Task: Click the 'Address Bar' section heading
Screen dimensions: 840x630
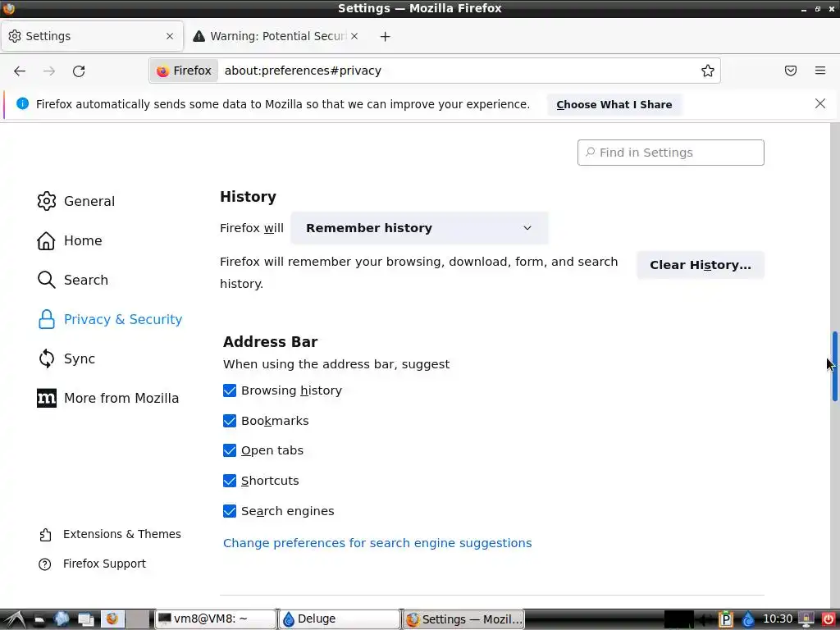Action: click(x=270, y=342)
